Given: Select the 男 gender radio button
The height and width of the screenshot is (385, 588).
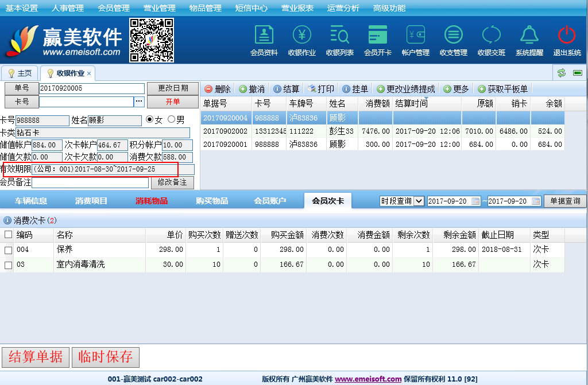Looking at the screenshot, I should (x=171, y=120).
